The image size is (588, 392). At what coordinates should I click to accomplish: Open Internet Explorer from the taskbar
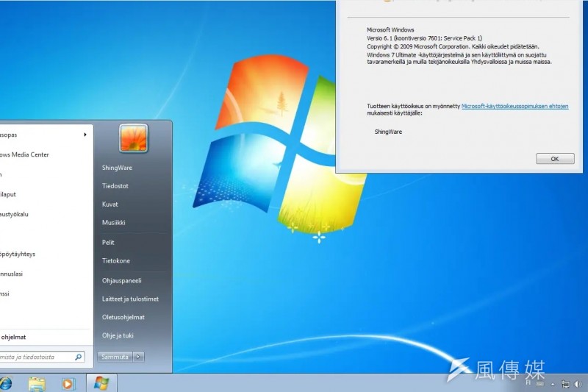click(x=5, y=384)
